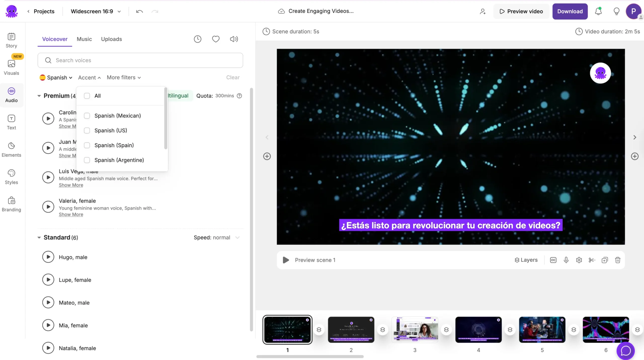Open recent voices clock icon
The image size is (644, 360).
click(x=197, y=39)
